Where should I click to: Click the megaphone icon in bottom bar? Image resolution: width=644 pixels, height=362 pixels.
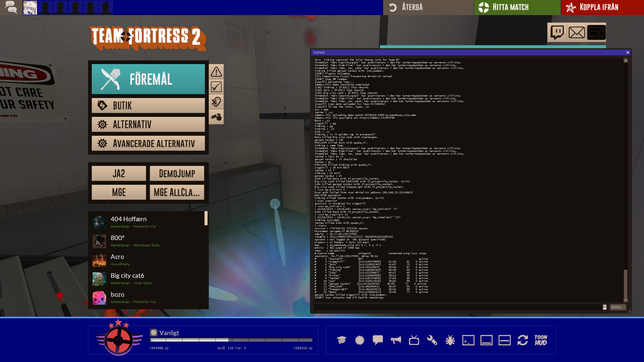coord(396,340)
